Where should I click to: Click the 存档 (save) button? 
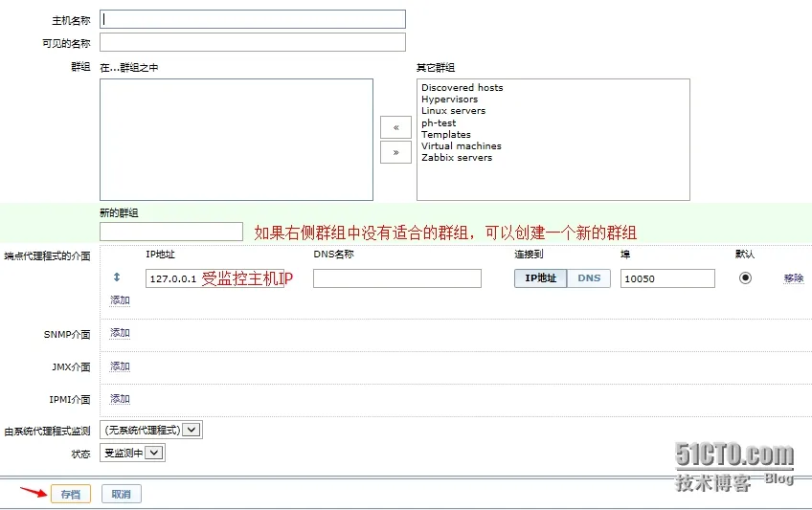(x=71, y=494)
